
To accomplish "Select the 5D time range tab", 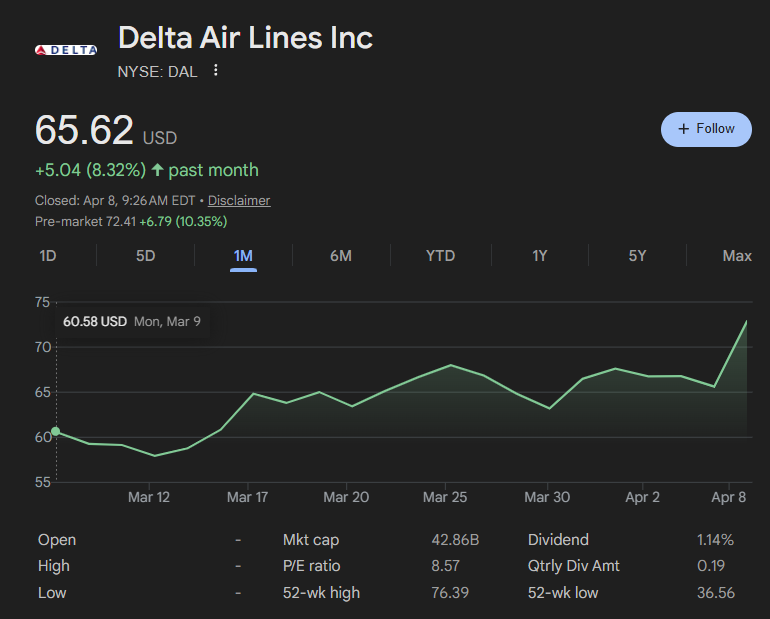I will click(x=145, y=256).
